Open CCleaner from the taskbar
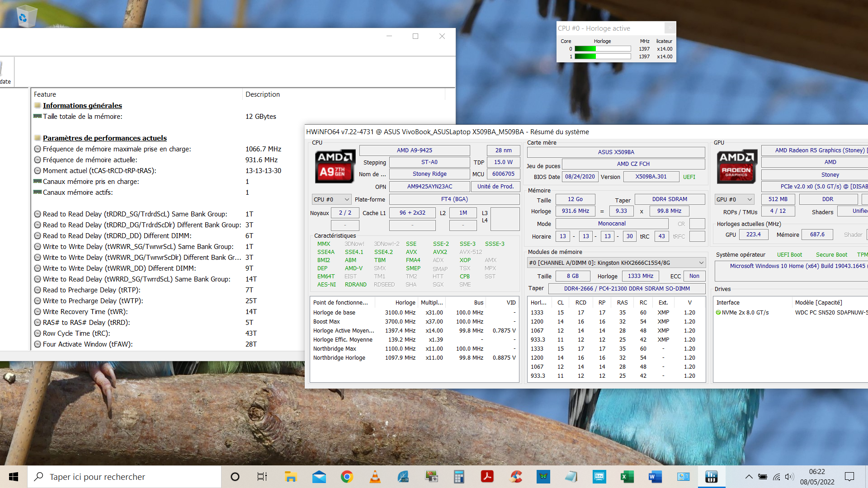This screenshot has width=868, height=488. pos(515,477)
